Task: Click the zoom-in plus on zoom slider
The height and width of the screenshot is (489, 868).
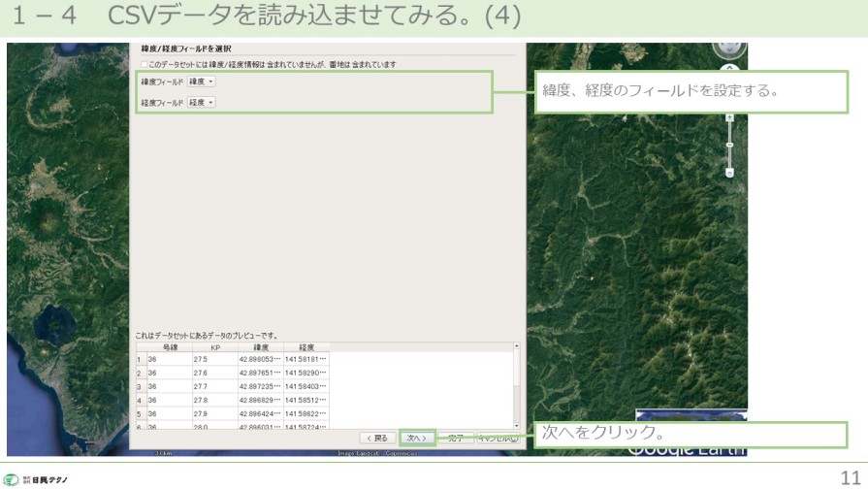Action: coord(728,116)
